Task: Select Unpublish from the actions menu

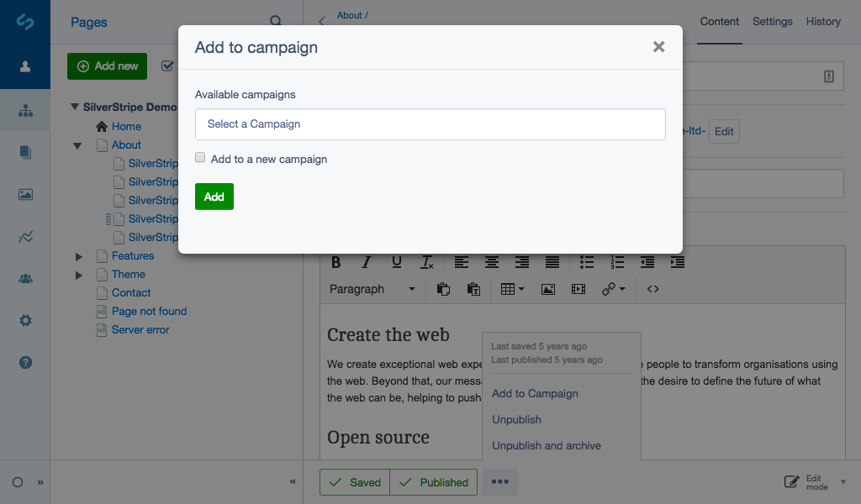Action: coord(516,419)
